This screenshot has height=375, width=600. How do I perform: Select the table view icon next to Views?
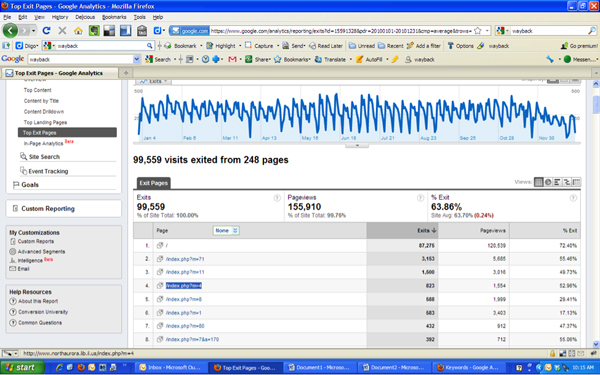[x=538, y=182]
